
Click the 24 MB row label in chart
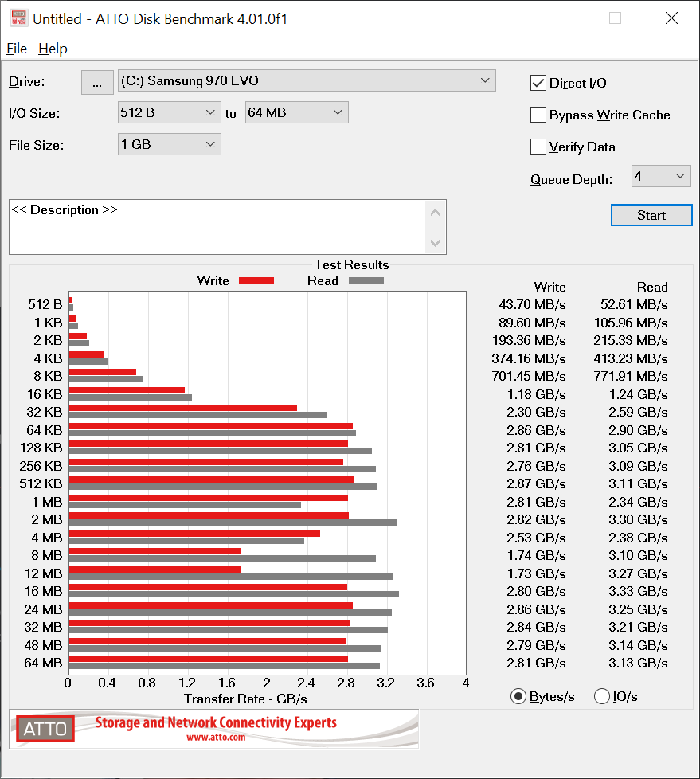[x=43, y=609]
